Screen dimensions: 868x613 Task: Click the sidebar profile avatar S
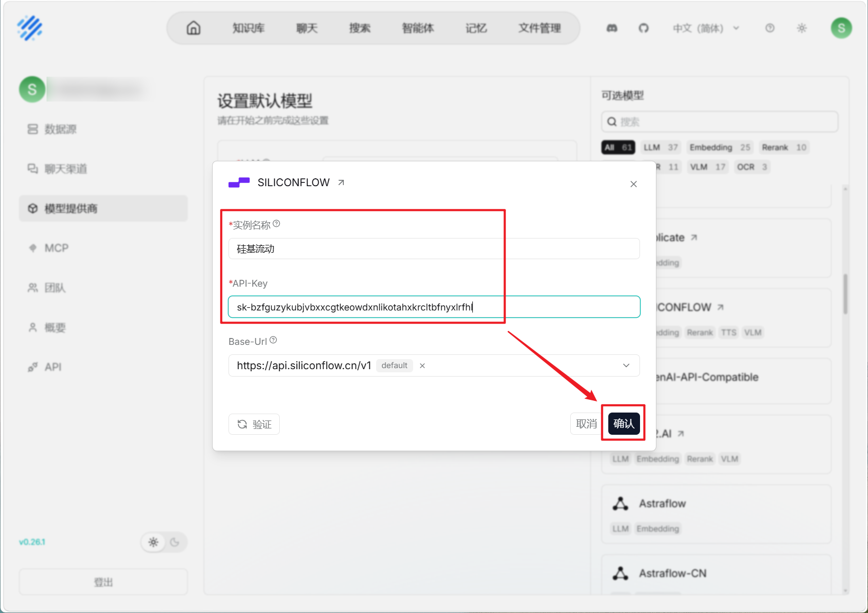click(32, 89)
